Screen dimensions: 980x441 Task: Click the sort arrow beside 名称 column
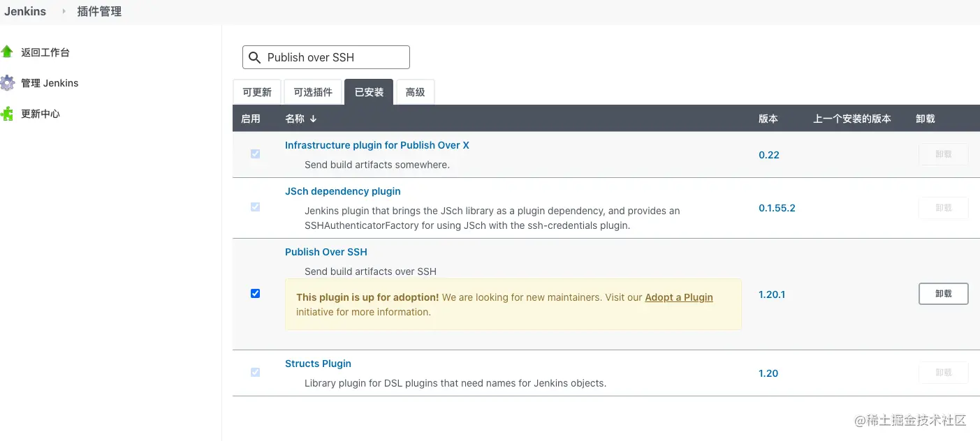pyautogui.click(x=313, y=119)
